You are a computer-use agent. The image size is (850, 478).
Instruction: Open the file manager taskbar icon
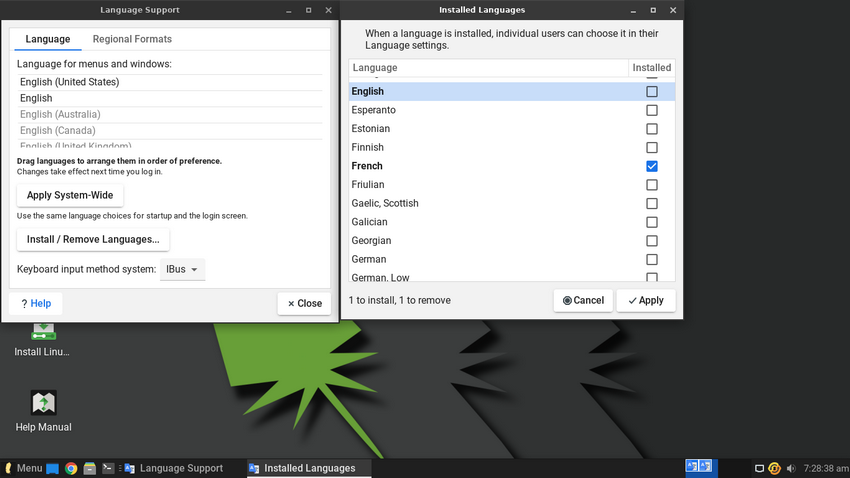[x=89, y=468]
